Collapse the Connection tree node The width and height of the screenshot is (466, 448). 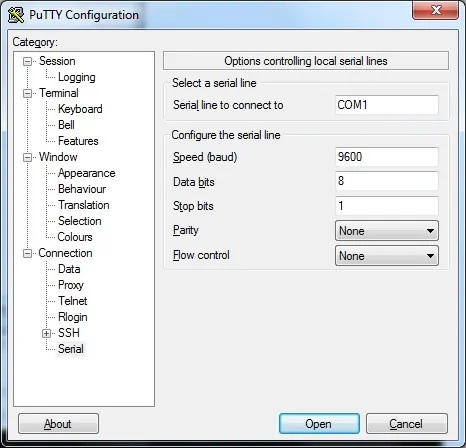click(27, 253)
